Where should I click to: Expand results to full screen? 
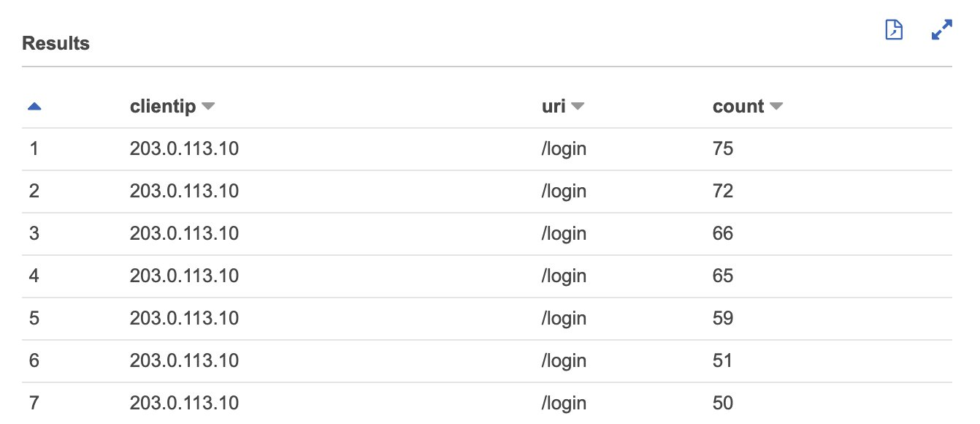[942, 30]
